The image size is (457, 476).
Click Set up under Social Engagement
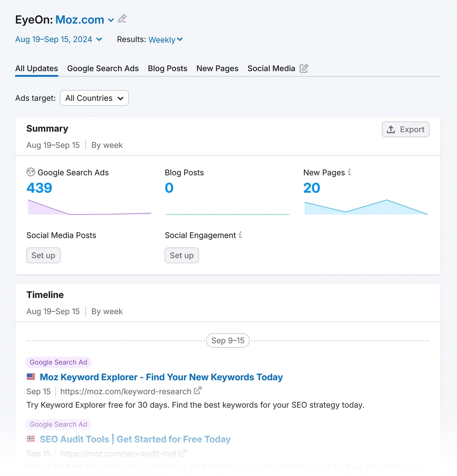click(182, 256)
